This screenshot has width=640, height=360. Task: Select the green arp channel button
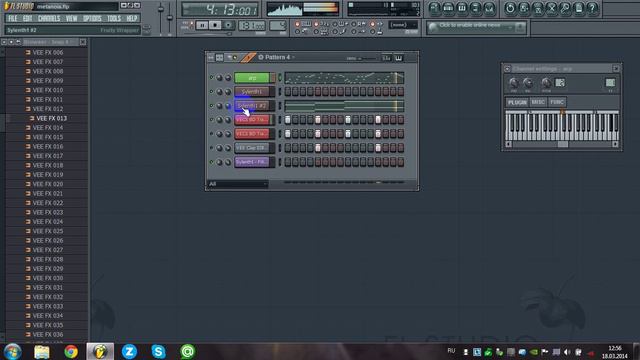click(252, 78)
